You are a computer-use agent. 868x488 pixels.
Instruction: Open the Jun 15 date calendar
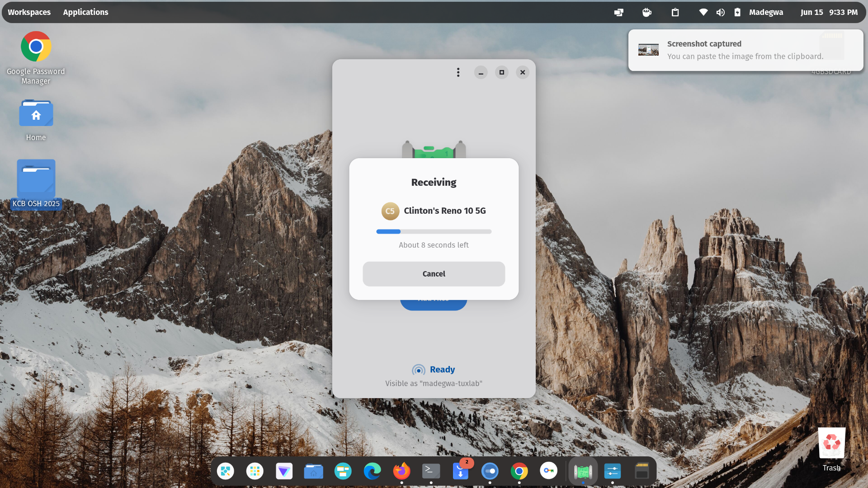[811, 12]
